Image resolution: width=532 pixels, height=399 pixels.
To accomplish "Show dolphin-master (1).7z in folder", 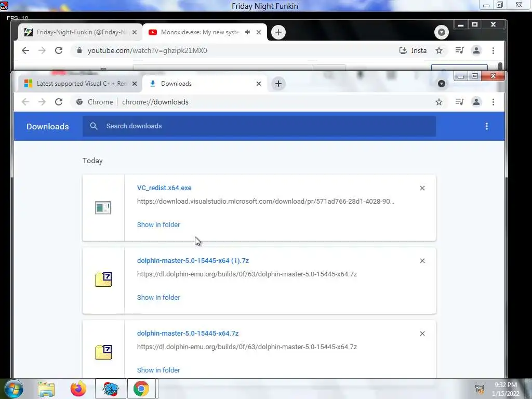I will pyautogui.click(x=158, y=297).
